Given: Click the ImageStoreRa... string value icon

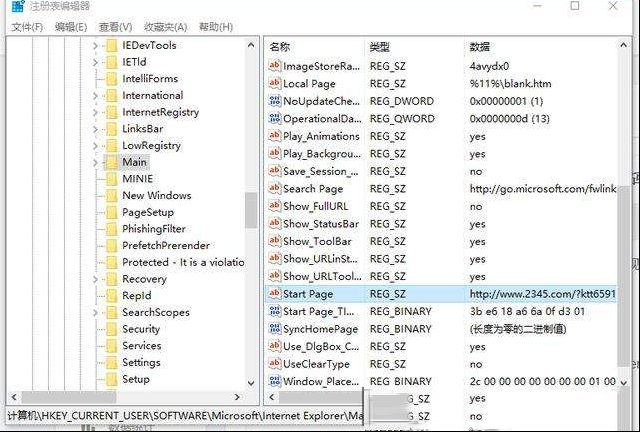Looking at the screenshot, I should coord(275,65).
